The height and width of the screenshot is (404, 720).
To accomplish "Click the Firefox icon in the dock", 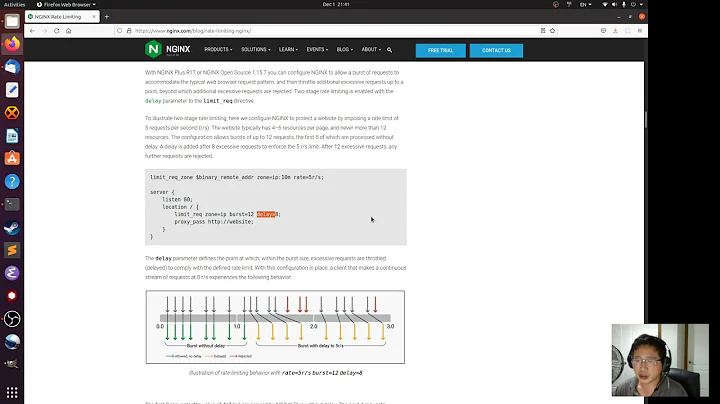I will pos(12,44).
